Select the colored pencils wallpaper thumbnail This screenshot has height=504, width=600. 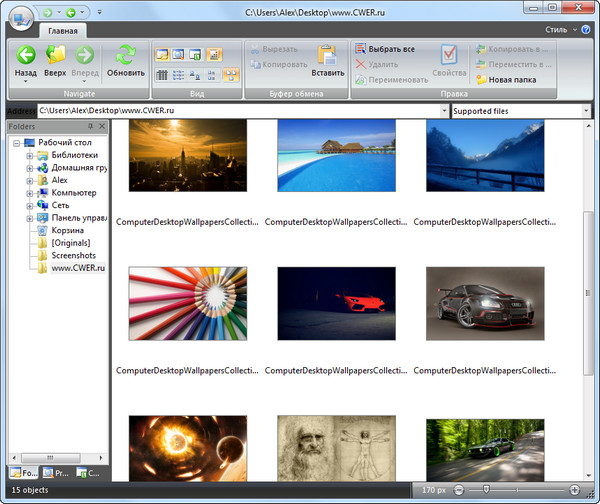point(188,304)
